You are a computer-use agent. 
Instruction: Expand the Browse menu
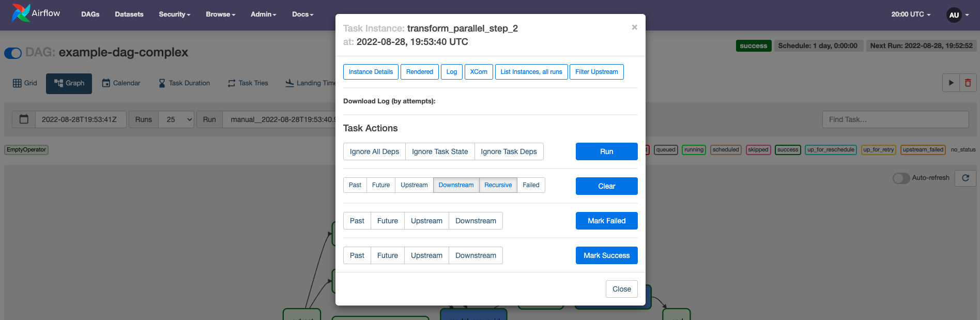pos(221,14)
